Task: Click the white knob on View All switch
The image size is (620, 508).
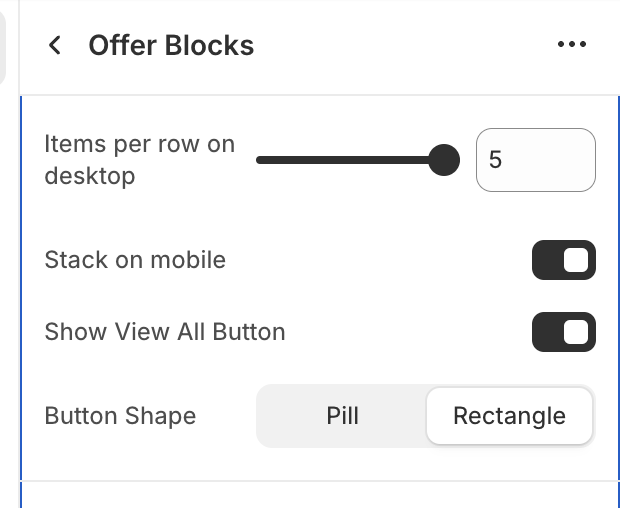Action: click(576, 332)
